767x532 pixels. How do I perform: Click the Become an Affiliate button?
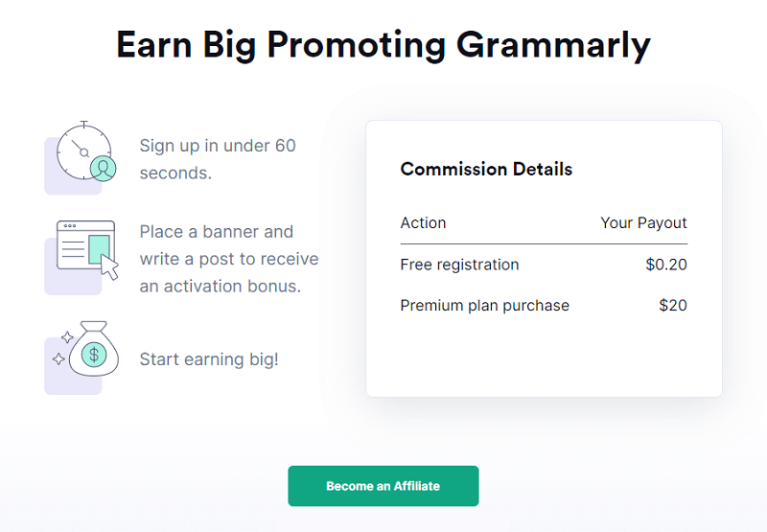coord(383,486)
